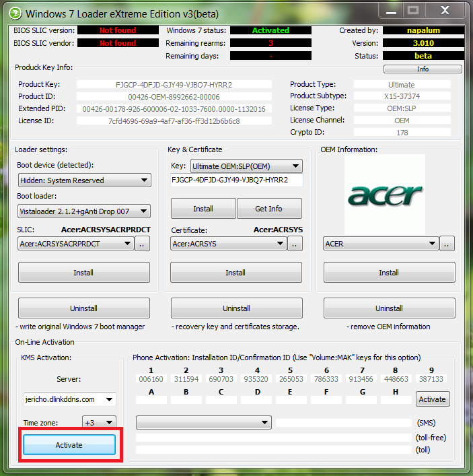Click Installation ID block 387133

(x=431, y=379)
